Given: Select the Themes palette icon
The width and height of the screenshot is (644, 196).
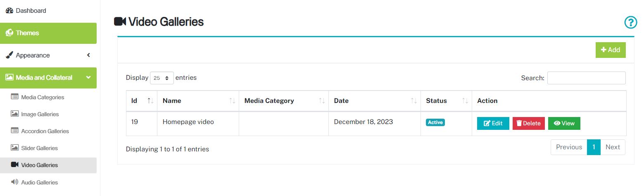Looking at the screenshot, I should [x=10, y=33].
